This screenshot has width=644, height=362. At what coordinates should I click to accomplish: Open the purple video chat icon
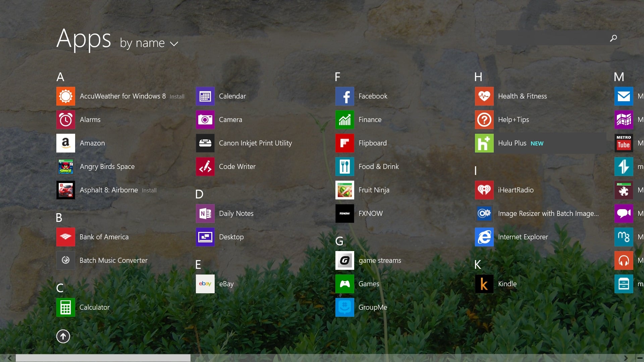624,214
